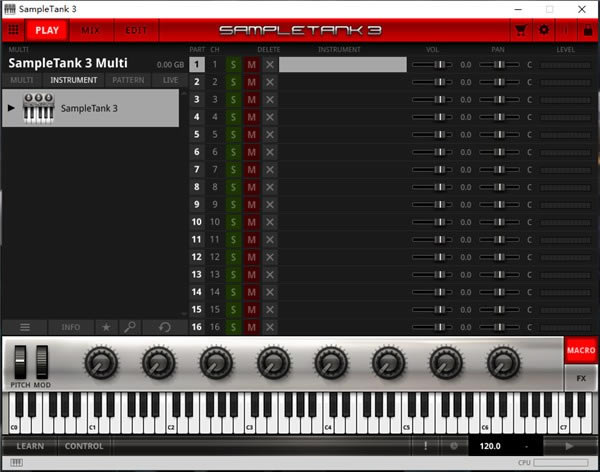Delete the instrument on part 9
Screen dimensions: 600x472
270,204
